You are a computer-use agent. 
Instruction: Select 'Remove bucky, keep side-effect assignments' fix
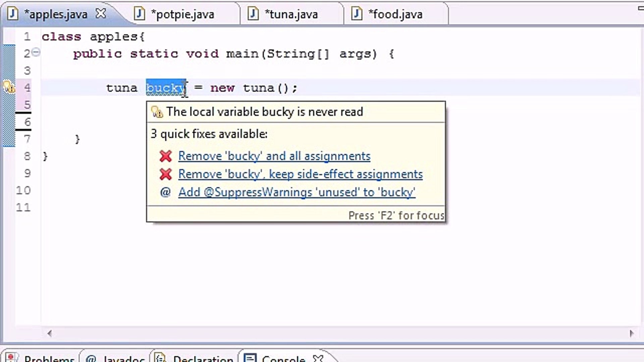[300, 174]
